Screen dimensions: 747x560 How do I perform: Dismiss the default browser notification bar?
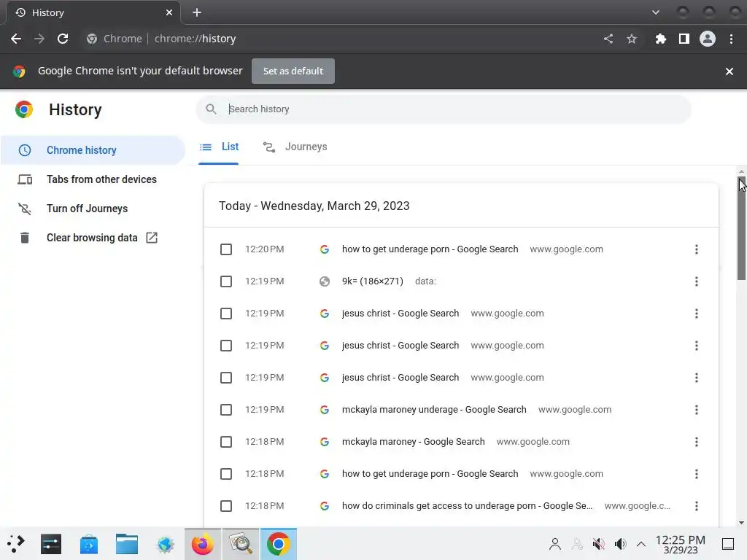pos(729,71)
